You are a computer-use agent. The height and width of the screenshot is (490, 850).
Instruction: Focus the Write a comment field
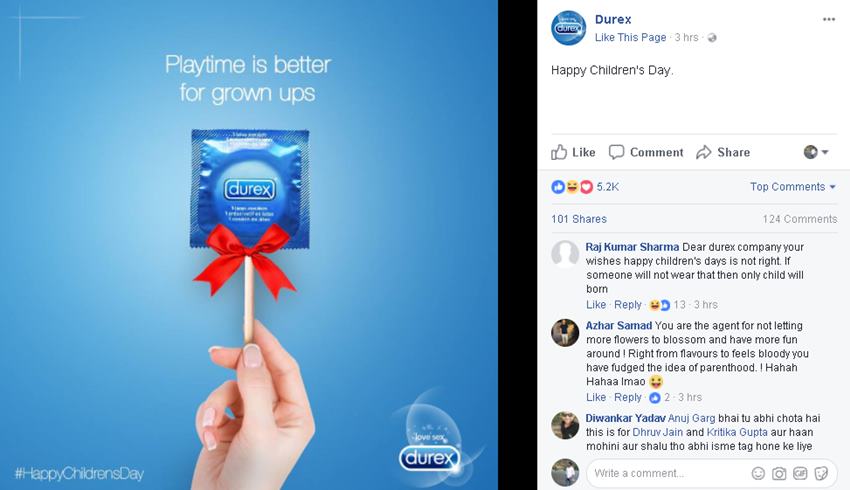667,473
